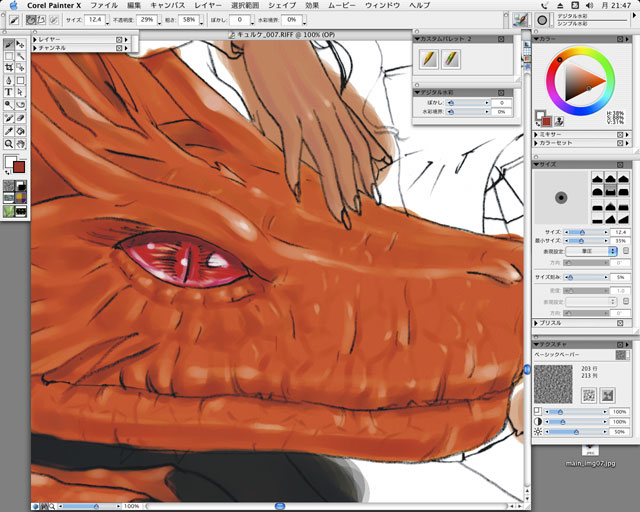640x512 pixels.
Task: Click the 不透明度 value field showing 29%
Action: click(147, 20)
